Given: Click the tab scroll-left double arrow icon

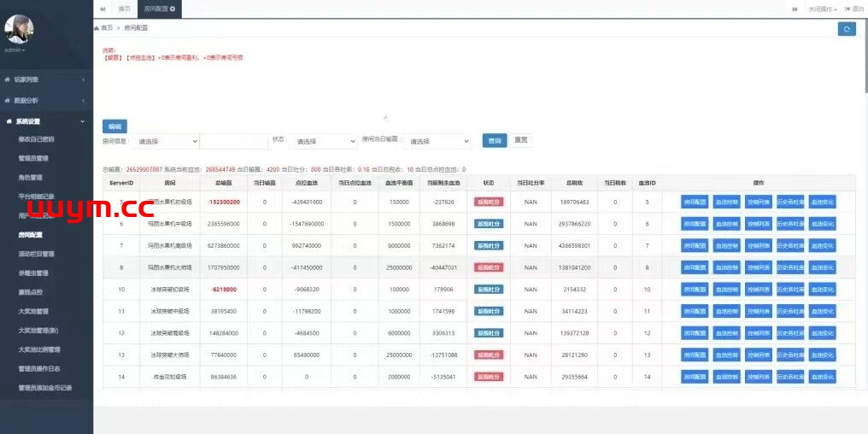Looking at the screenshot, I should pyautogui.click(x=103, y=9).
